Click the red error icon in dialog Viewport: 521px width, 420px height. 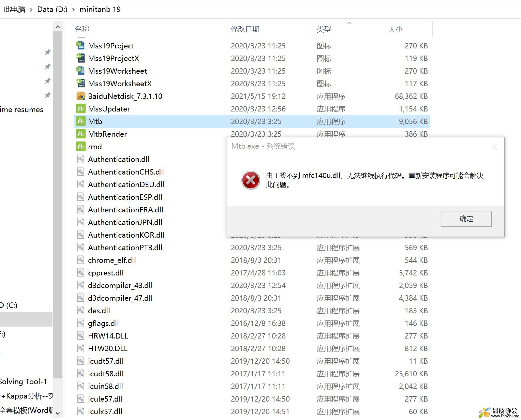coord(251,180)
